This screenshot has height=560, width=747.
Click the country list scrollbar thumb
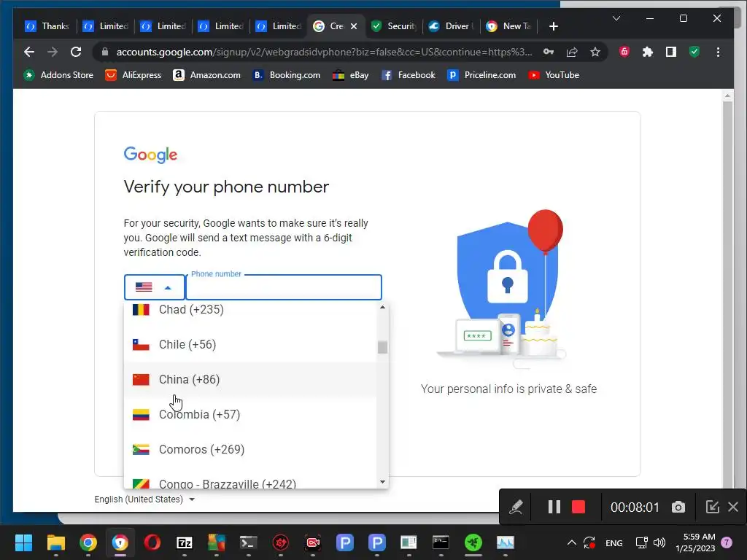[382, 347]
